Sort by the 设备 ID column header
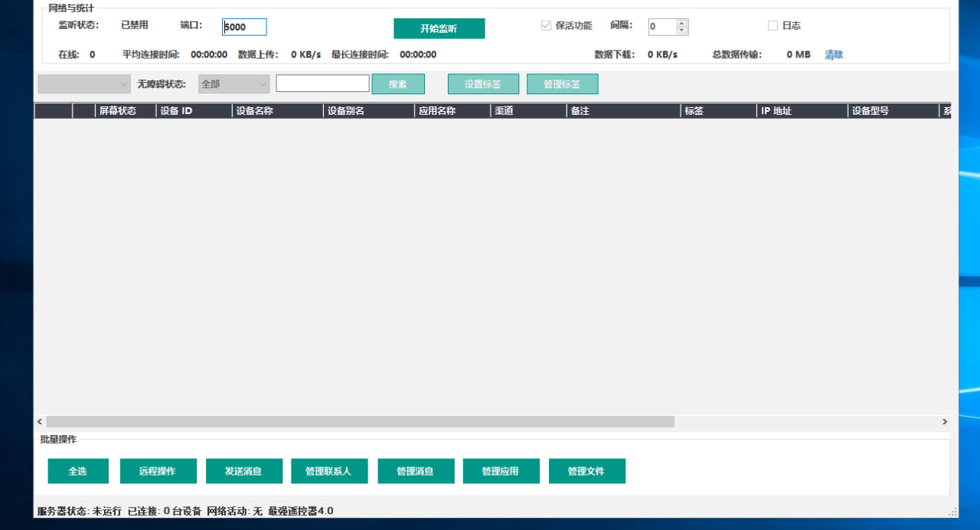This screenshot has width=980, height=530. point(194,111)
